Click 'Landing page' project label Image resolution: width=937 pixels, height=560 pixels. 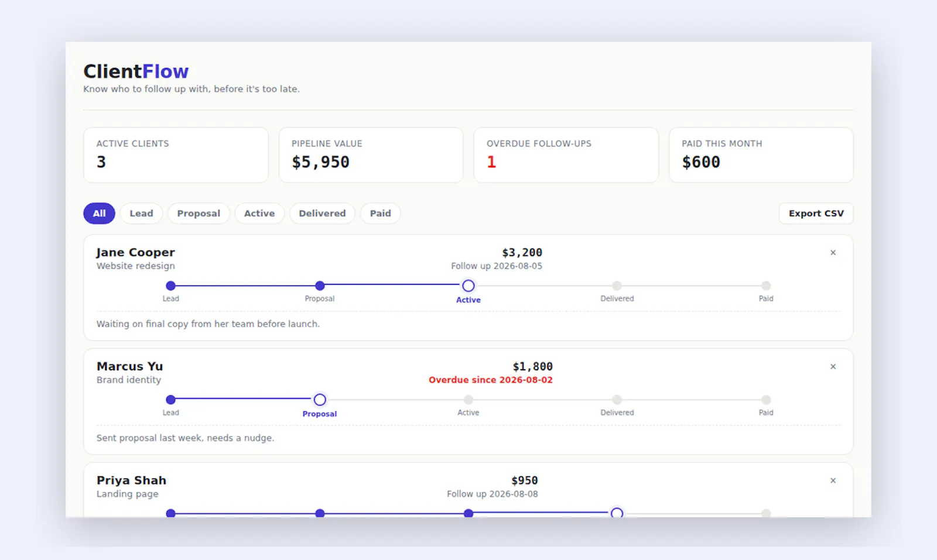coord(127,494)
